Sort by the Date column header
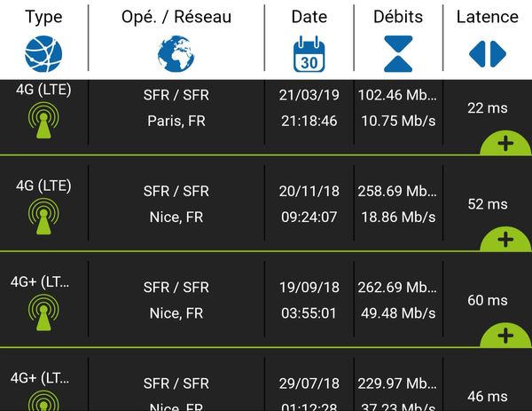This screenshot has width=532, height=411. coord(309,17)
